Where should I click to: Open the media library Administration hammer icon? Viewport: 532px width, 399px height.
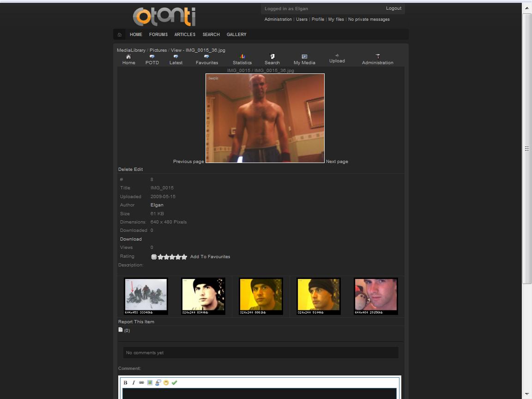pos(377,57)
